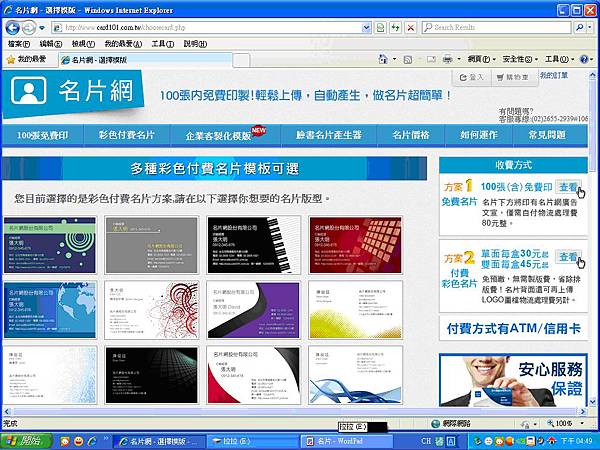Open the 檔案(F) menu
This screenshot has height=450, width=600.
coord(19,44)
